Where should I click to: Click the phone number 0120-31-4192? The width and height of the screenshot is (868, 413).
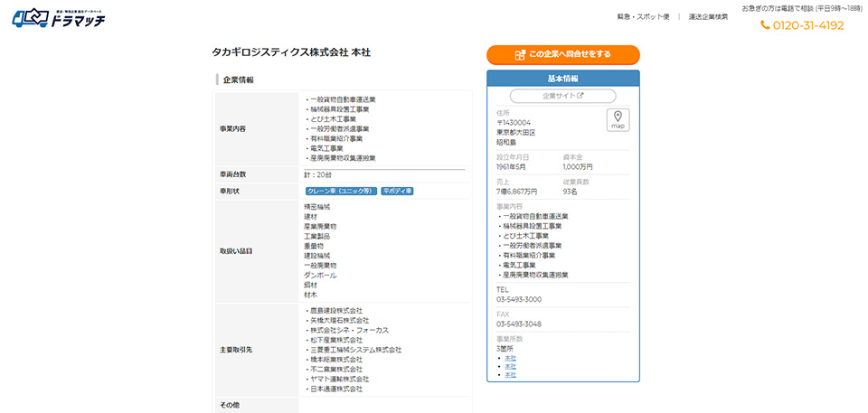[x=808, y=25]
